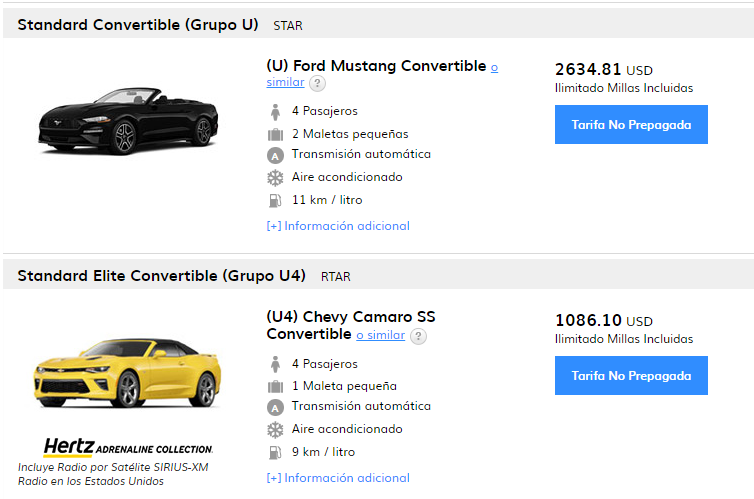The image size is (754, 499).
Task: Open 'o similar' link for Chevy Camaro
Action: tap(380, 335)
